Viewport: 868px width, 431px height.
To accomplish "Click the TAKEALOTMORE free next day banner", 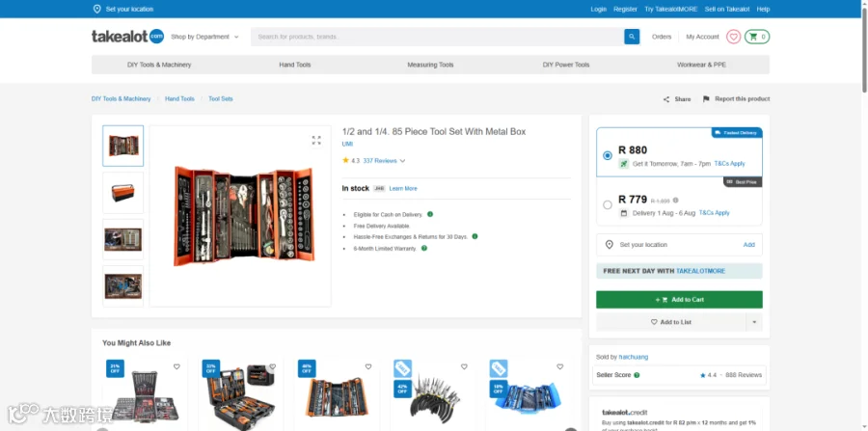I will (x=679, y=271).
